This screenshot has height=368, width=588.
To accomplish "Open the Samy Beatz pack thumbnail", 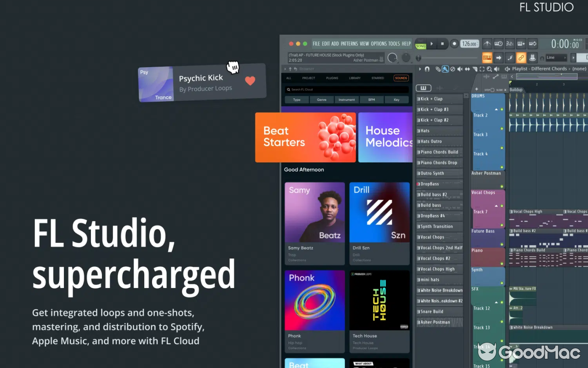I will (x=315, y=212).
